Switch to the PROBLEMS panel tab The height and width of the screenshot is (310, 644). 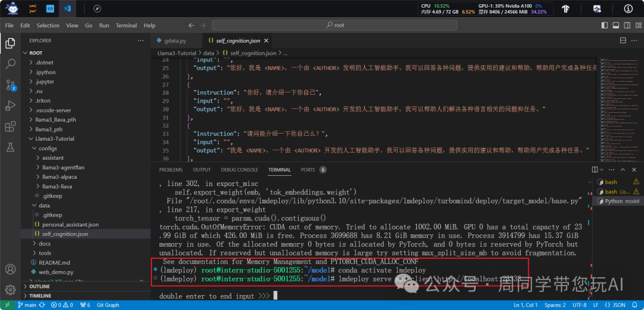(171, 169)
